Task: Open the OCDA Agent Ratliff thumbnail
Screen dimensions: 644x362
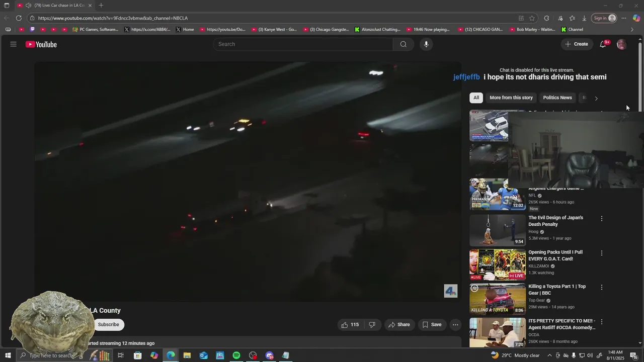Action: click(497, 333)
